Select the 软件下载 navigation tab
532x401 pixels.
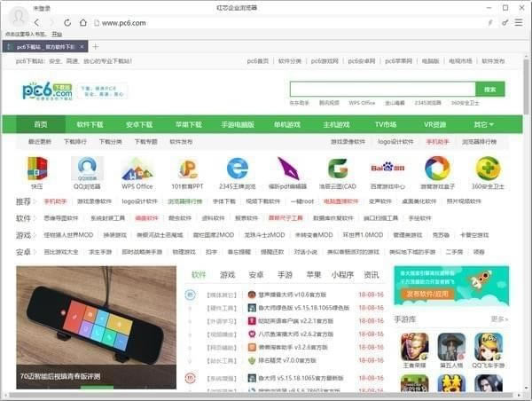click(90, 124)
